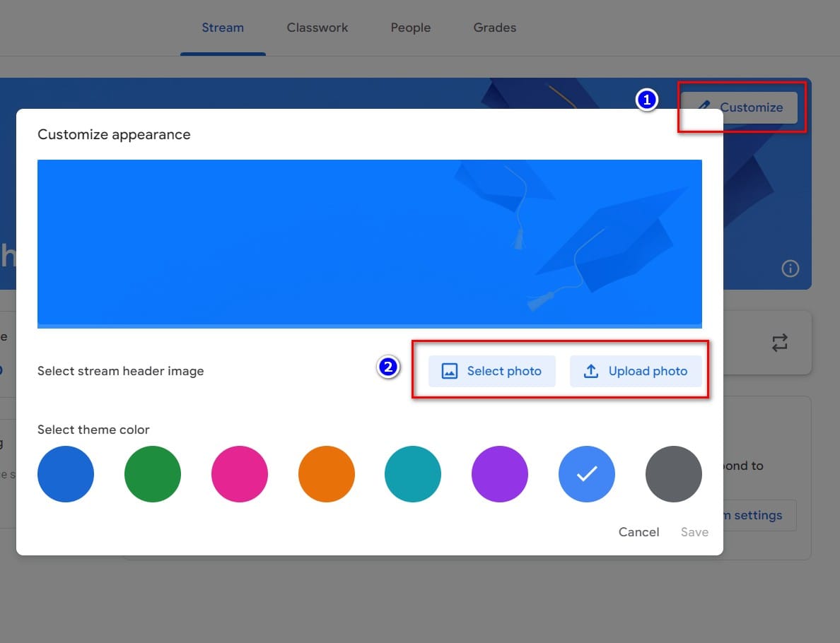Click the Upload photo button
This screenshot has height=643, width=840.
636,371
